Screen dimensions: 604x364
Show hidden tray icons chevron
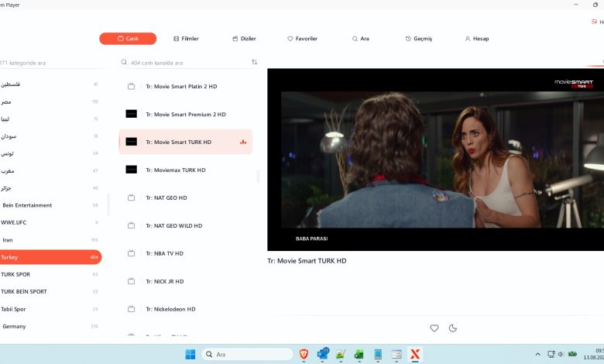[537, 354]
